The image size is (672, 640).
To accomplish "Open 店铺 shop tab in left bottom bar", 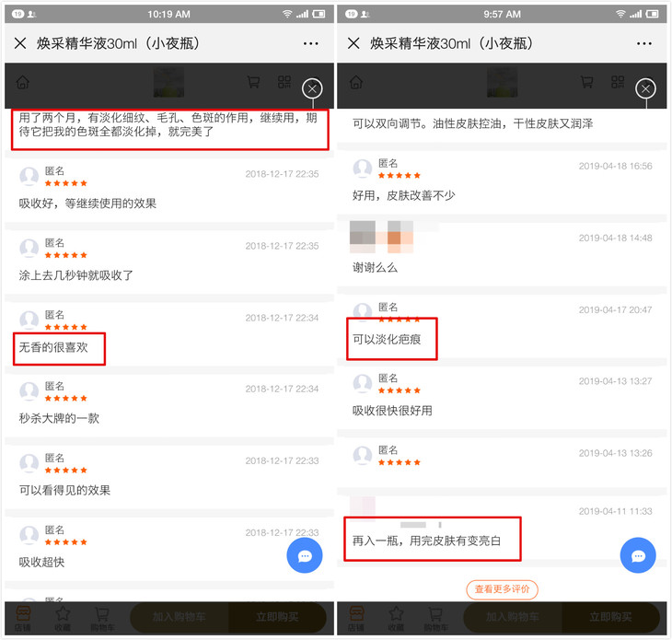I will coord(22,619).
